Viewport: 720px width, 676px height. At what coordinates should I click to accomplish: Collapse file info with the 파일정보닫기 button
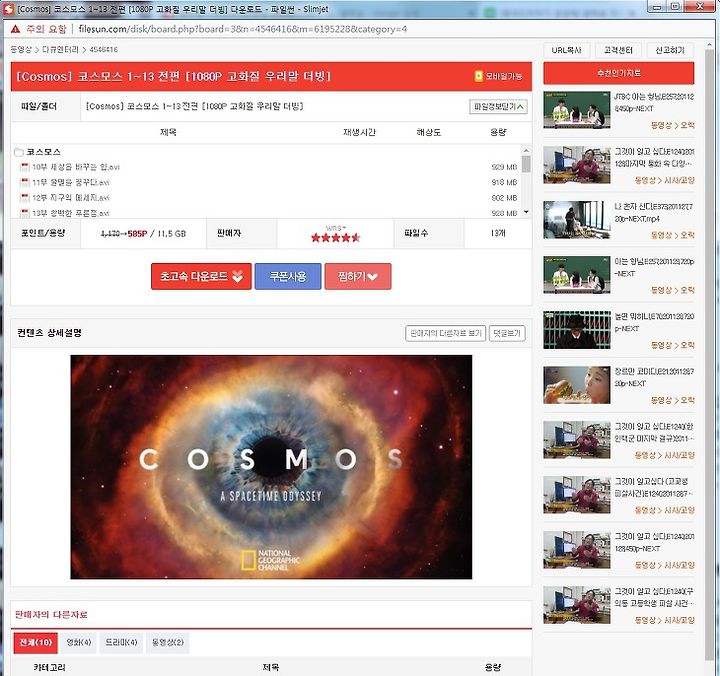498,107
